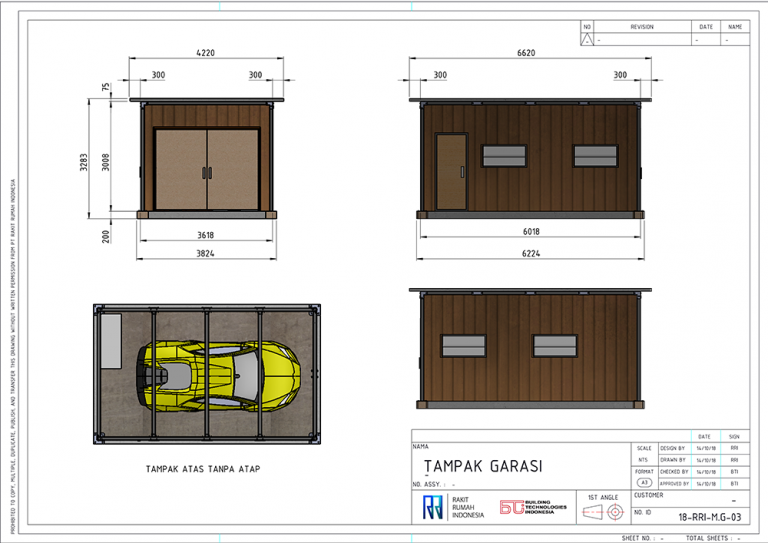The height and width of the screenshot is (543, 768).
Task: Click the revision triangle symbol
Action: click(587, 39)
